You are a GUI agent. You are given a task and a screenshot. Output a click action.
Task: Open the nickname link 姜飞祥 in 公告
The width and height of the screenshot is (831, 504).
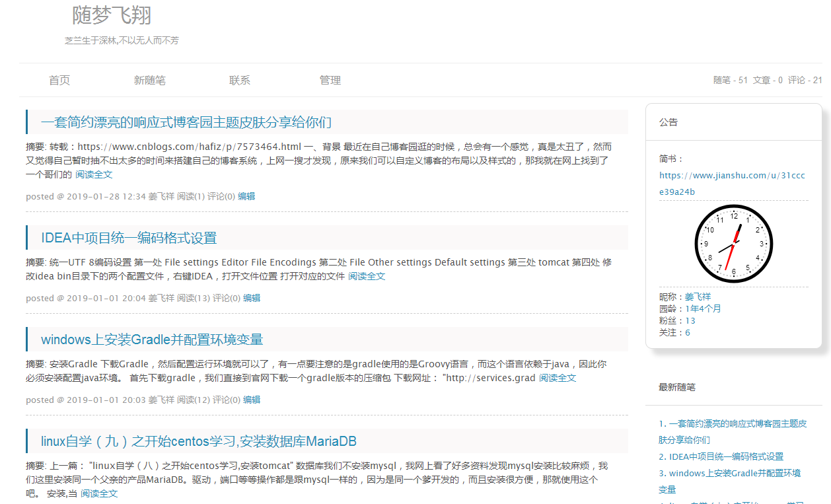(698, 297)
